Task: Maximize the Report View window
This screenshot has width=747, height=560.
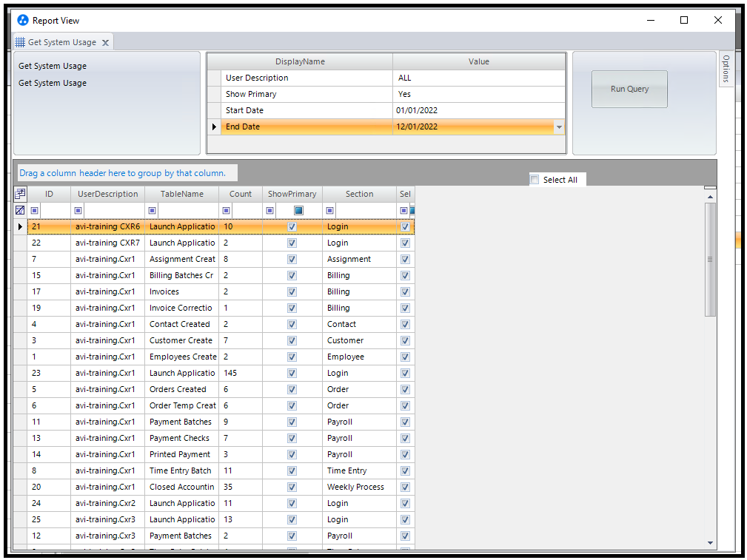Action: (683, 20)
